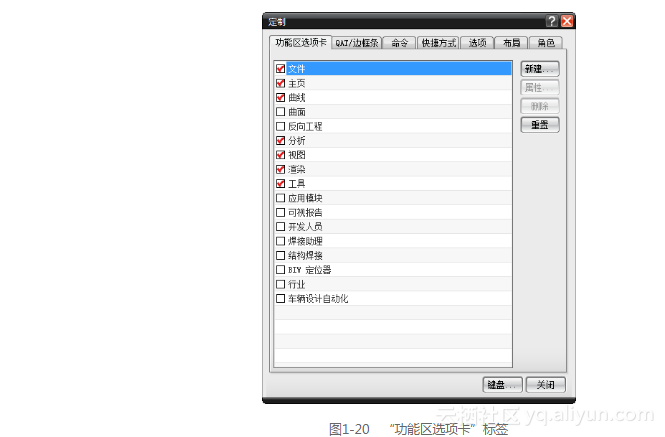Turn on the 结构焊接 checkbox
This screenshot has height=437, width=665.
[x=280, y=255]
